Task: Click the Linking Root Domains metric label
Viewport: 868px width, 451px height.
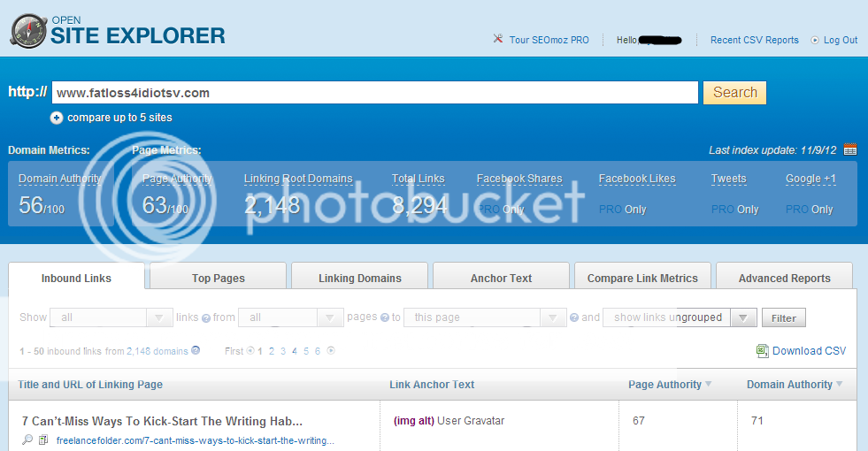Action: pyautogui.click(x=298, y=178)
